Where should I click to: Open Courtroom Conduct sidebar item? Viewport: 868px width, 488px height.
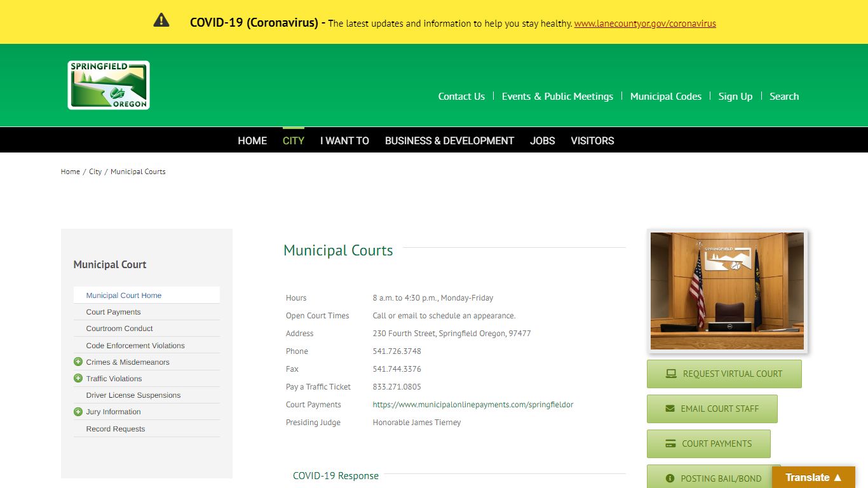[147, 329]
